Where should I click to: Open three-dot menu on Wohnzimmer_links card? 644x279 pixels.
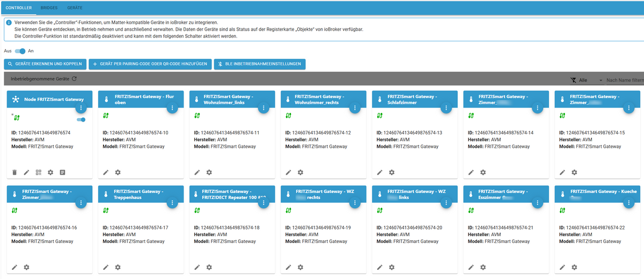pyautogui.click(x=263, y=108)
